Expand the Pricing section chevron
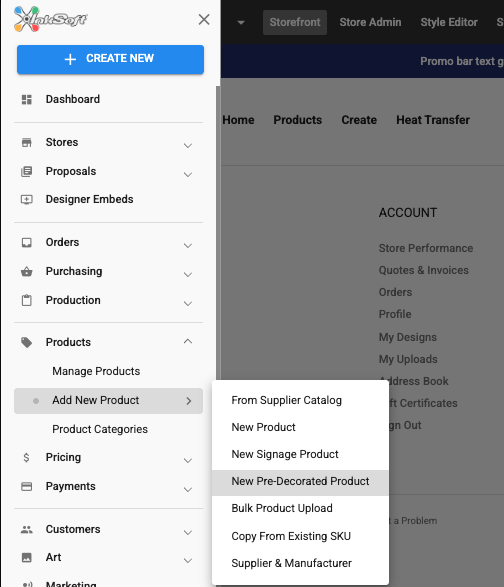This screenshot has width=504, height=587. 188,460
